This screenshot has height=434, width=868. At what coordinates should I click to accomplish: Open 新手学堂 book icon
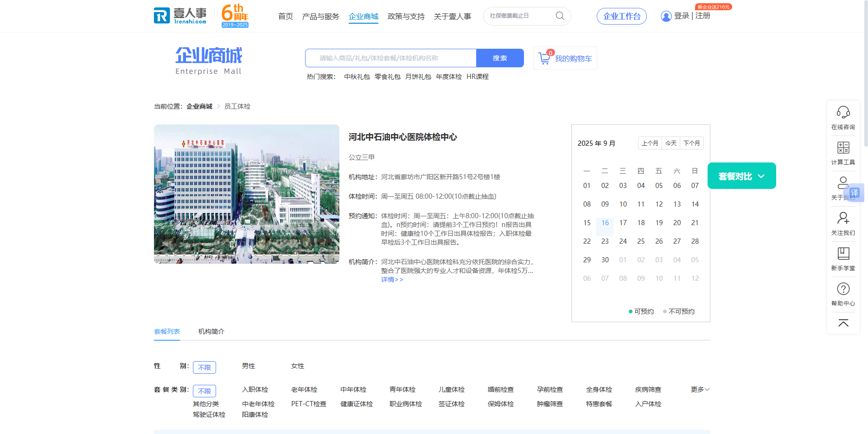point(843,253)
